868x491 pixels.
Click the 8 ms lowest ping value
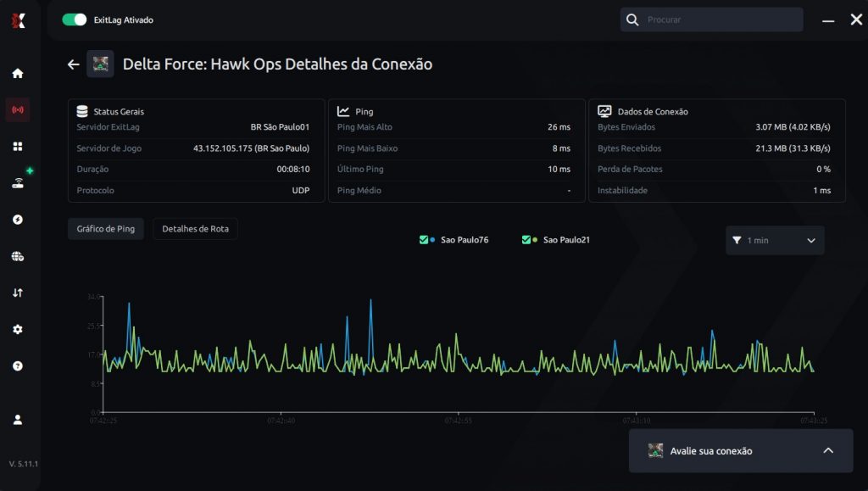[561, 148]
